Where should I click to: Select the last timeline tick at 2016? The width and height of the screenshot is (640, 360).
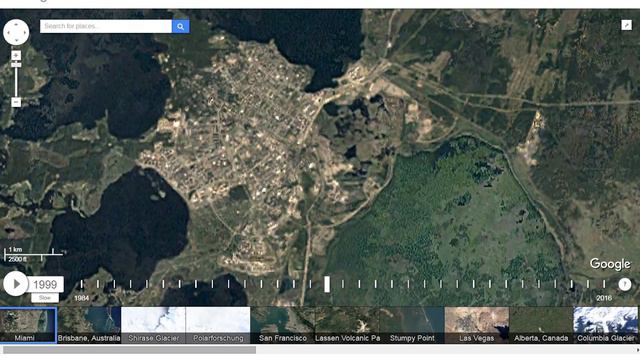tap(604, 284)
